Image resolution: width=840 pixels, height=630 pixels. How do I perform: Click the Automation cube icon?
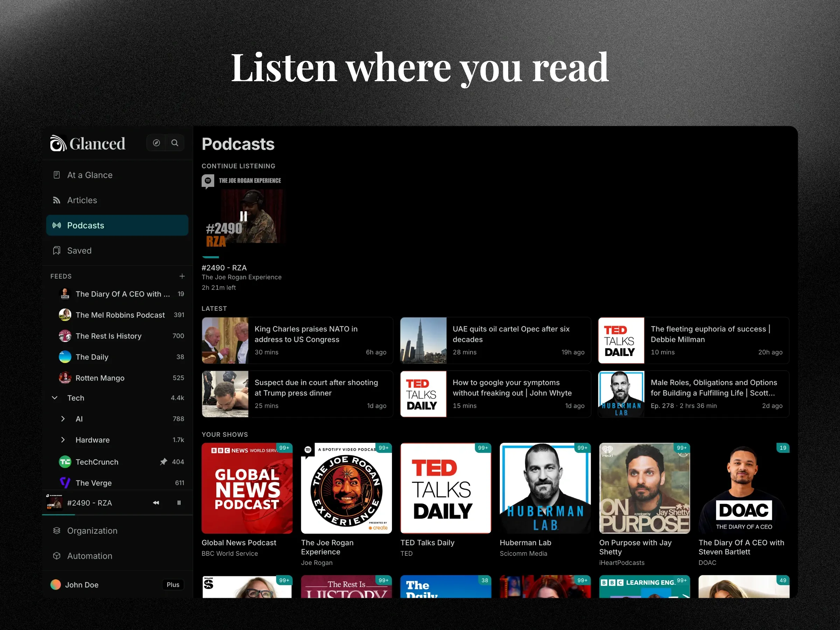coord(57,555)
